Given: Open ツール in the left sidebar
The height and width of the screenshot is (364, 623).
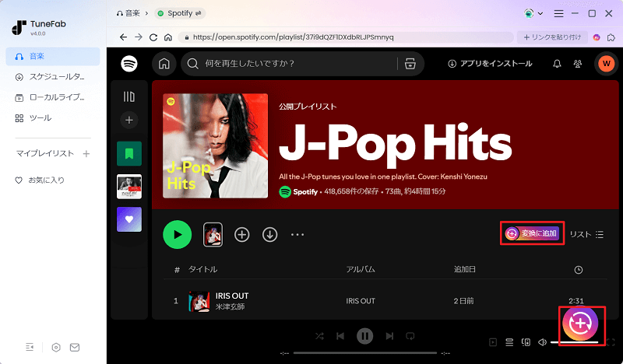Looking at the screenshot, I should [40, 117].
